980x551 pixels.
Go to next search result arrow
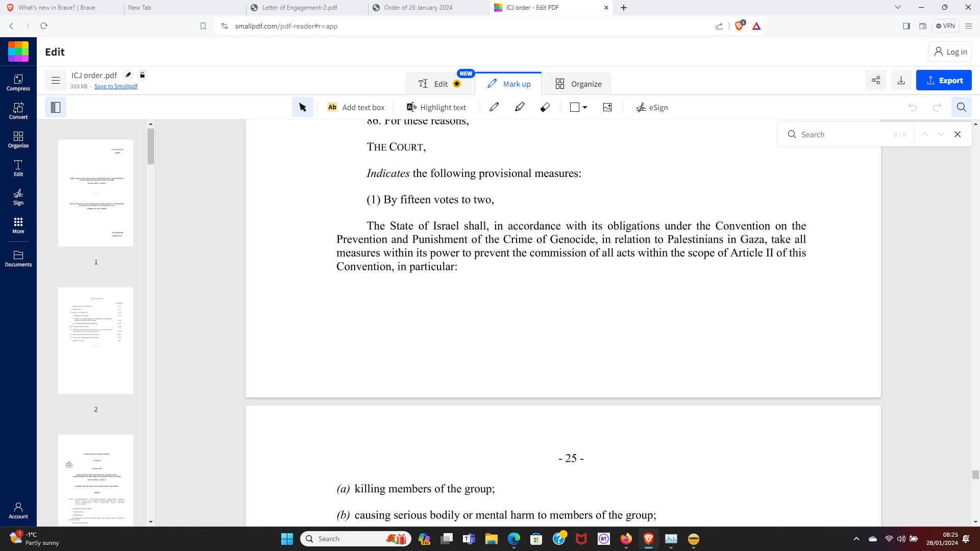point(941,134)
